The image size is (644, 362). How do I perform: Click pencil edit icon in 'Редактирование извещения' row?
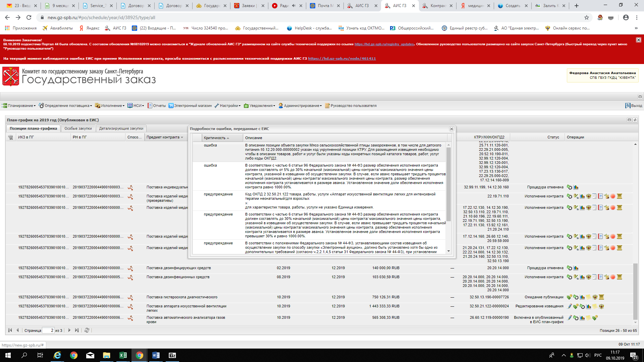569,306
